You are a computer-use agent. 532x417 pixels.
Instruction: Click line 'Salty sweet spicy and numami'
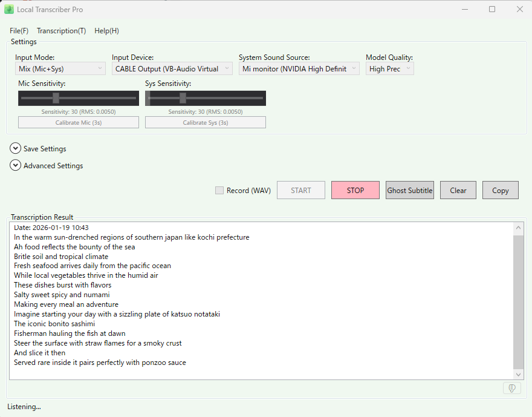coord(62,294)
